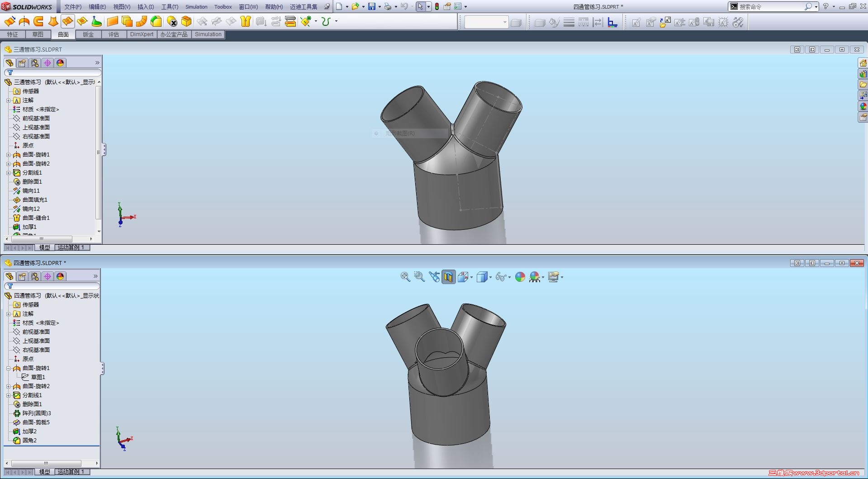
Task: Open the Display Style dropdown arrow
Action: tap(491, 277)
